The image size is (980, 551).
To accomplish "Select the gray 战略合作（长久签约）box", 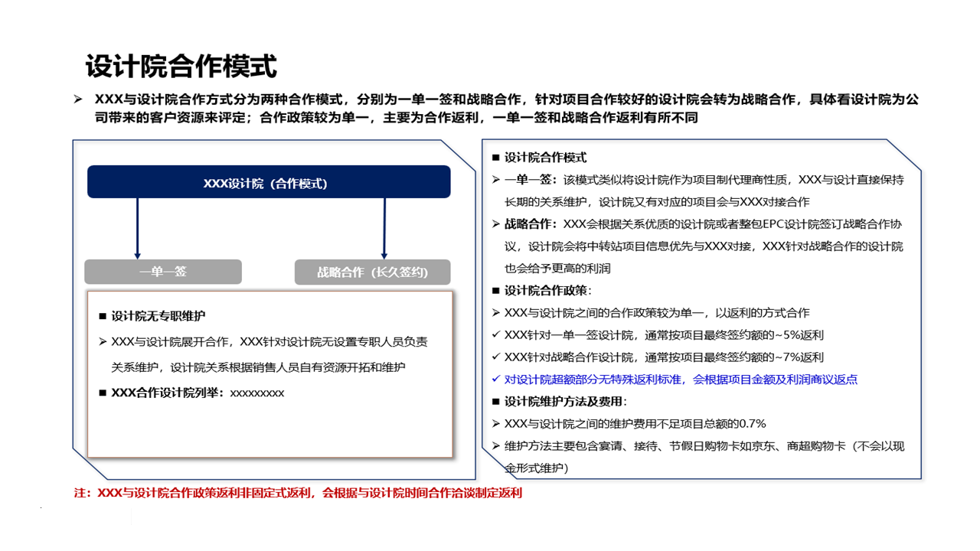I will point(372,272).
